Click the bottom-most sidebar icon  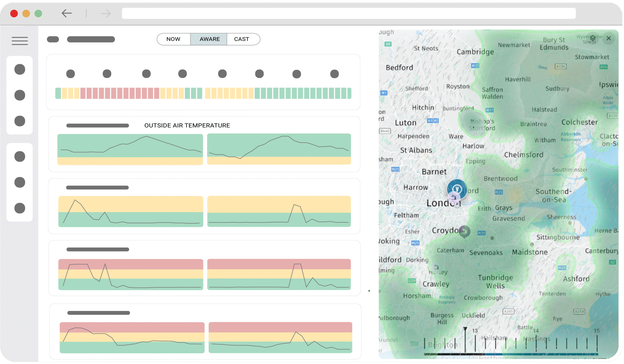19,208
